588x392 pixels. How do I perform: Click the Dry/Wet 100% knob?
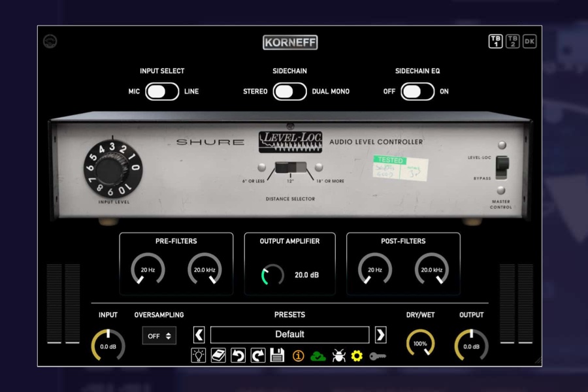[x=420, y=343]
